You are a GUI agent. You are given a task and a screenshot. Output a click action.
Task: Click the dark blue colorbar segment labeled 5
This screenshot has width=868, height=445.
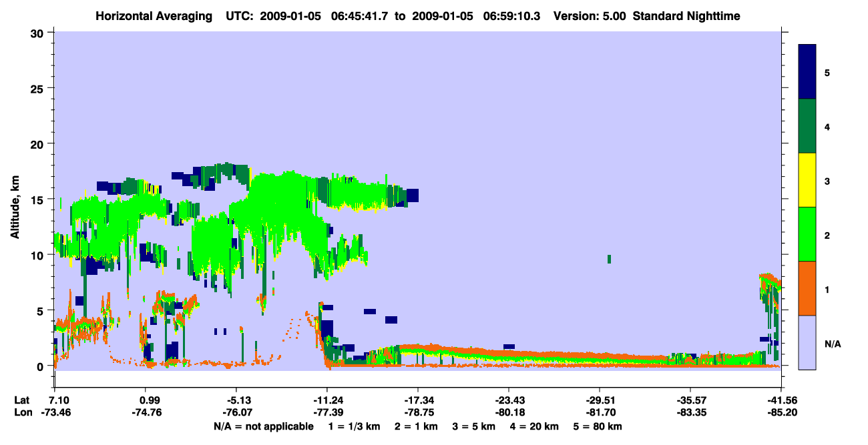[807, 72]
